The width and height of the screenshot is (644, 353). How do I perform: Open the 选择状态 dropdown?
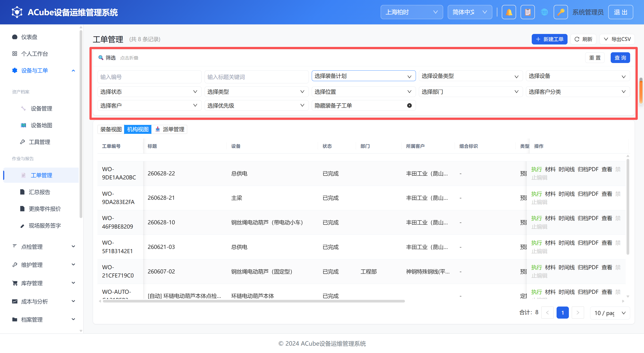149,92
